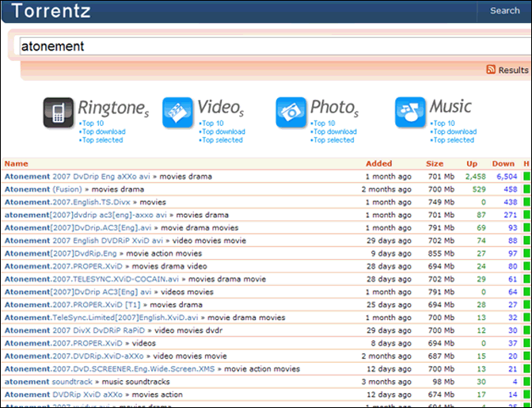Viewport: 532px width, 408px height.
Task: Click the 749 Mb size value
Action: pyautogui.click(x=441, y=202)
